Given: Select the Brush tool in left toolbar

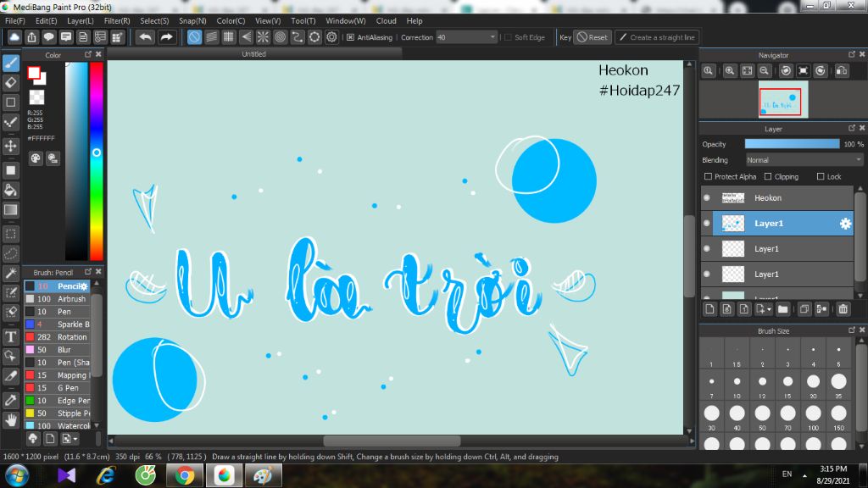Looking at the screenshot, I should tap(10, 63).
